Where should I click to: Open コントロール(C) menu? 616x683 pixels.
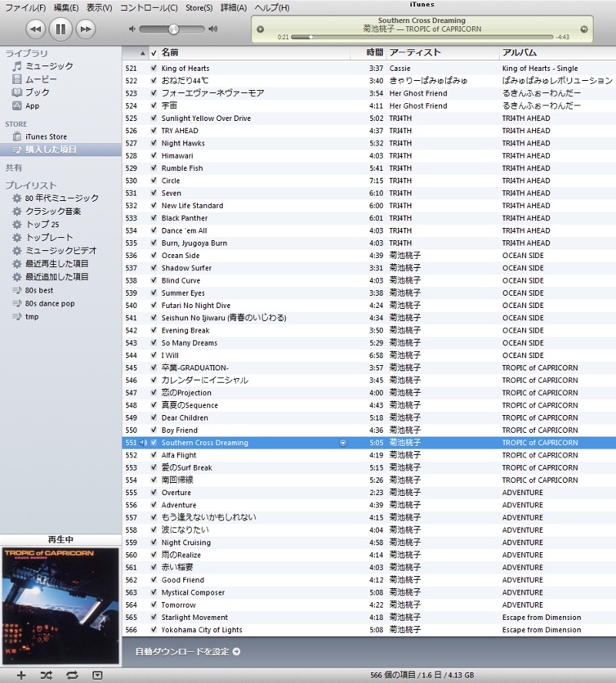149,8
